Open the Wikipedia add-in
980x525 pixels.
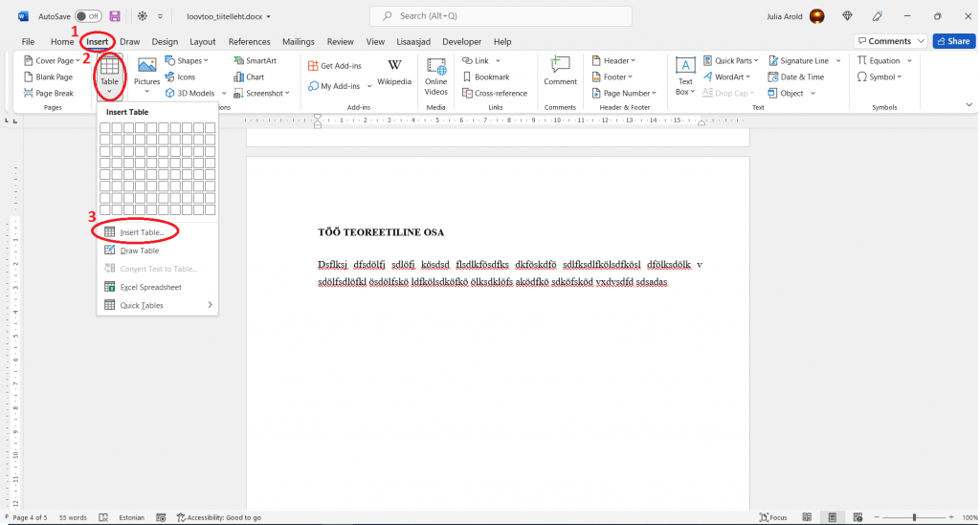(394, 73)
